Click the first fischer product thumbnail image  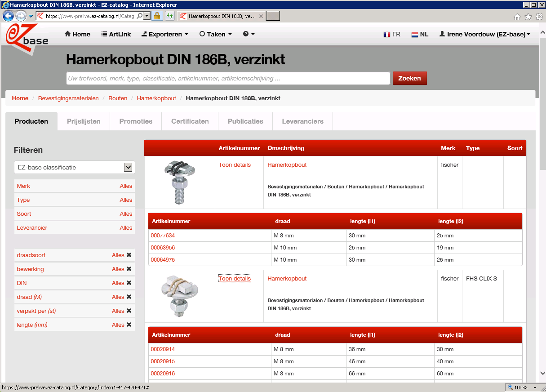coord(180,183)
